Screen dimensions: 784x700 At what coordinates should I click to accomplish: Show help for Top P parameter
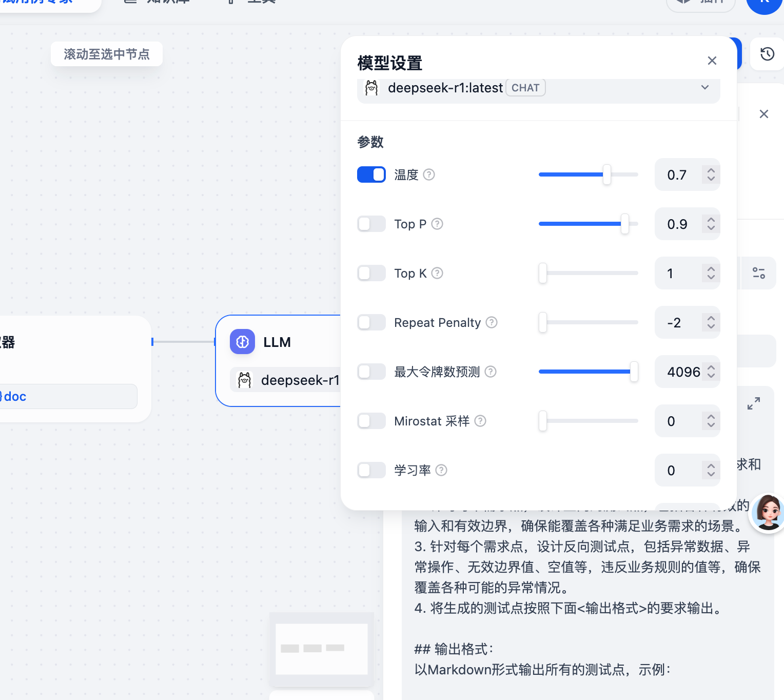coord(437,224)
